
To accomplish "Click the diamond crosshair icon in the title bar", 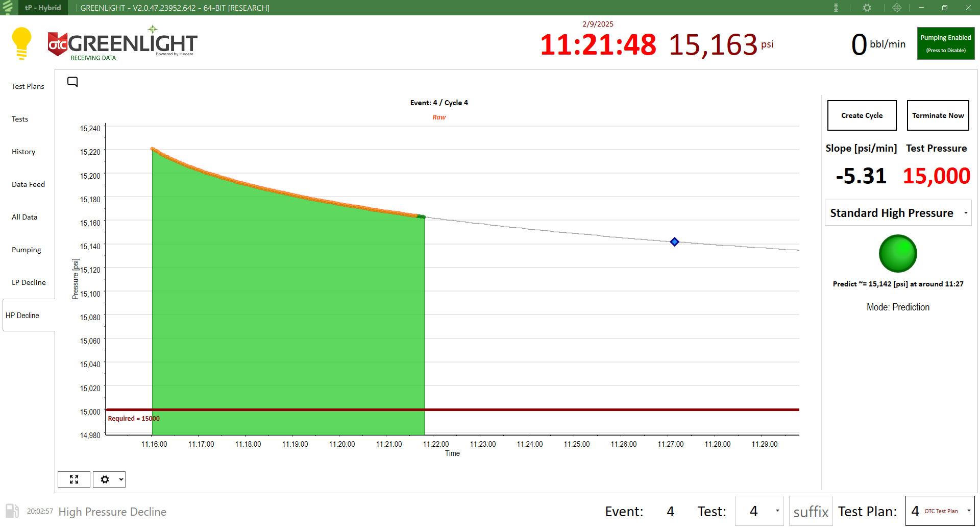I will [897, 8].
